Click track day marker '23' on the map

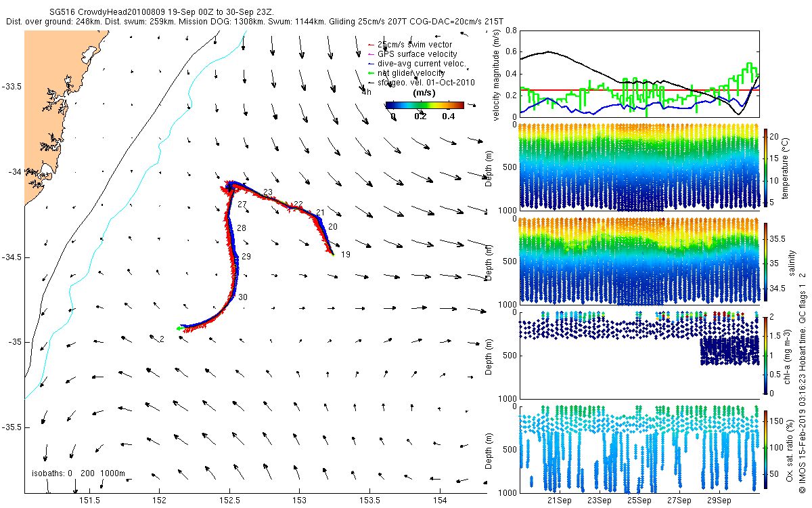268,192
